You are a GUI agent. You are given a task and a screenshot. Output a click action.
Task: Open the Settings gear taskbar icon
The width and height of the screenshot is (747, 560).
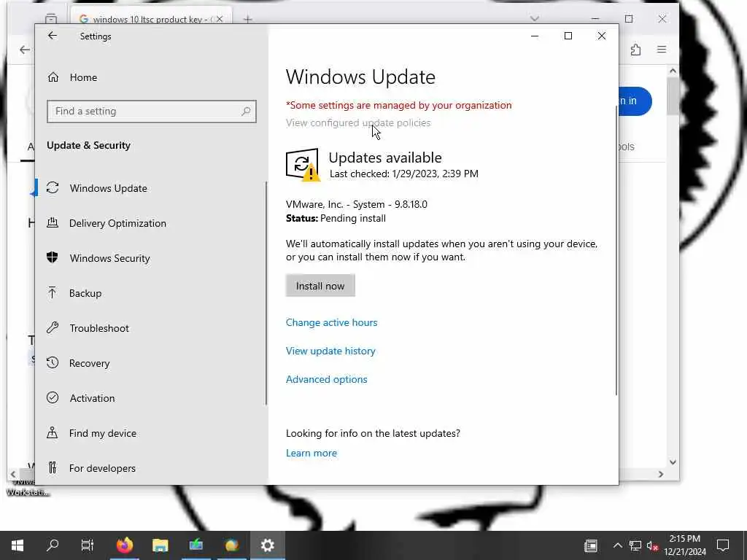(x=267, y=545)
